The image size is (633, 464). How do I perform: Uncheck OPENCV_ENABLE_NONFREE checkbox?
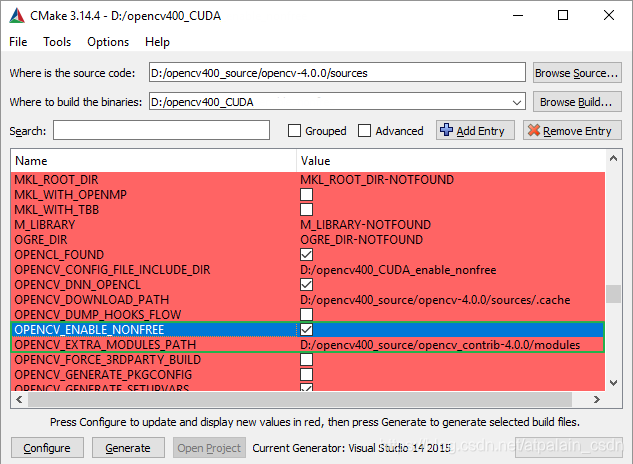pyautogui.click(x=306, y=330)
